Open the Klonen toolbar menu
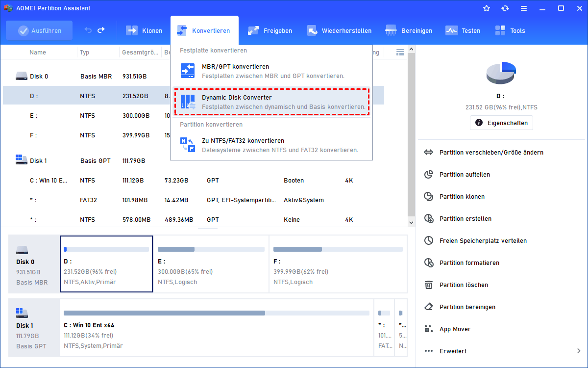 (144, 30)
